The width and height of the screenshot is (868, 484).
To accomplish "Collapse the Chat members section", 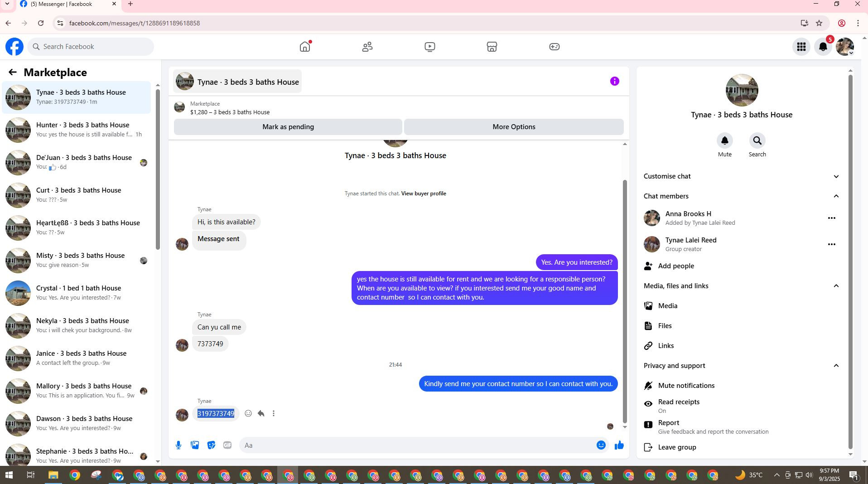I will click(x=742, y=197).
